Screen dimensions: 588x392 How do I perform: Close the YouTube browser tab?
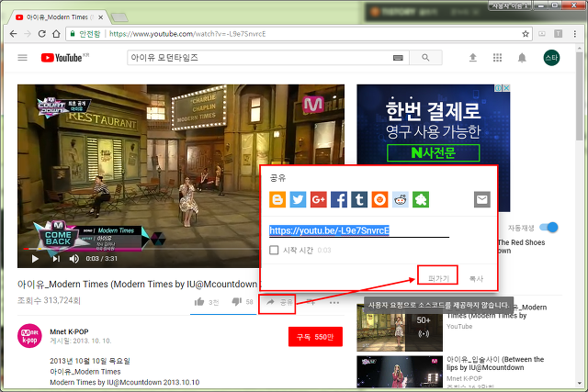[100, 17]
